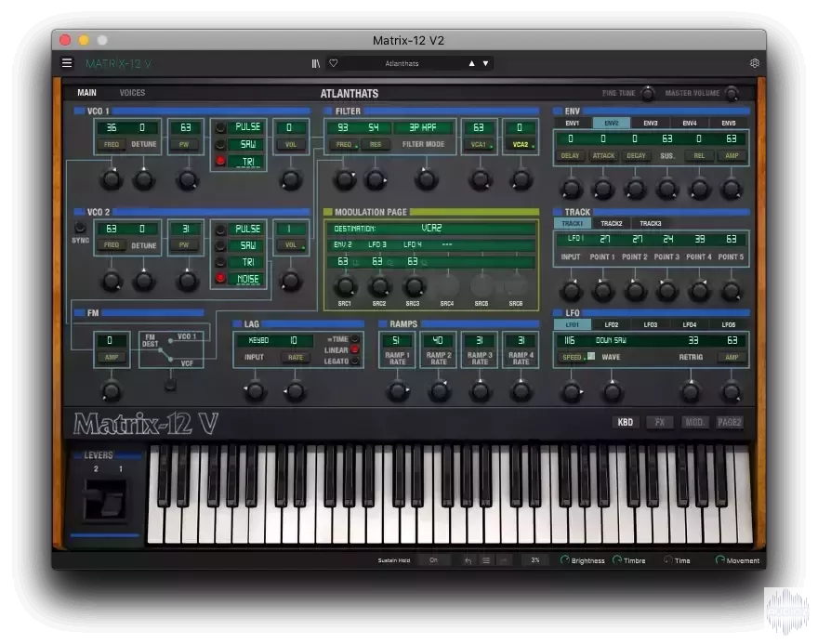Click the Time macro knob icon
Image resolution: width=818 pixels, height=644 pixels.
pos(667,560)
